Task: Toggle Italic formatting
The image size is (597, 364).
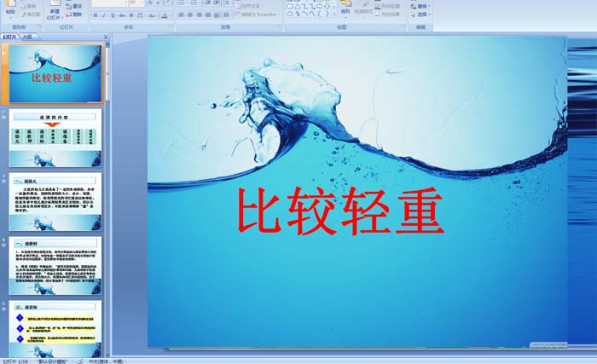Action: [104, 15]
